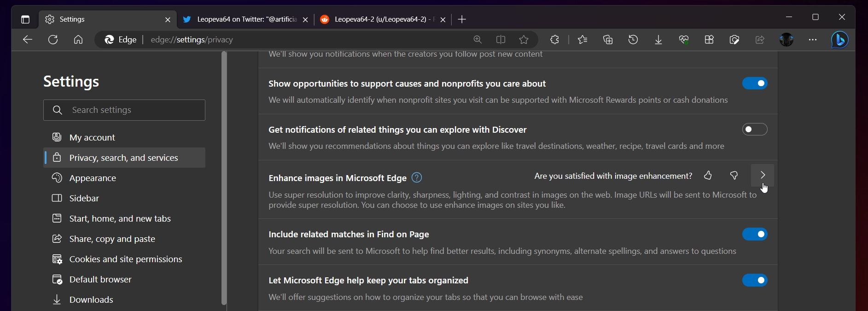Viewport: 868px width, 311px height.
Task: Open Bing chat sidebar
Action: click(840, 40)
